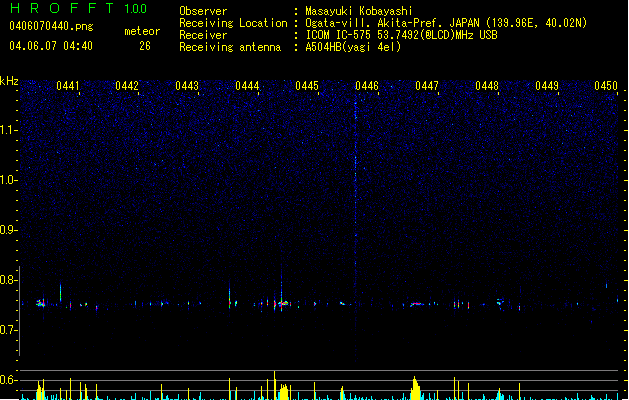Image resolution: width=629 pixels, height=400 pixels.
Task: Click the large yellow power peak near 0447
Action: click(416, 388)
